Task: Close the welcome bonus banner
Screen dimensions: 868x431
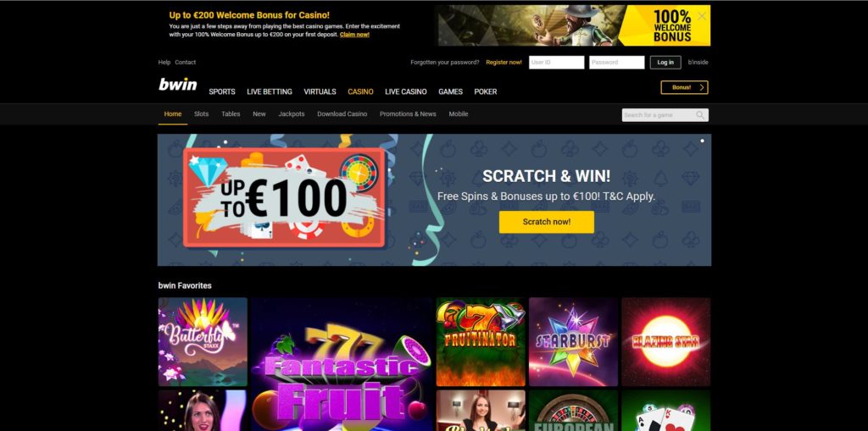Action: click(x=702, y=17)
